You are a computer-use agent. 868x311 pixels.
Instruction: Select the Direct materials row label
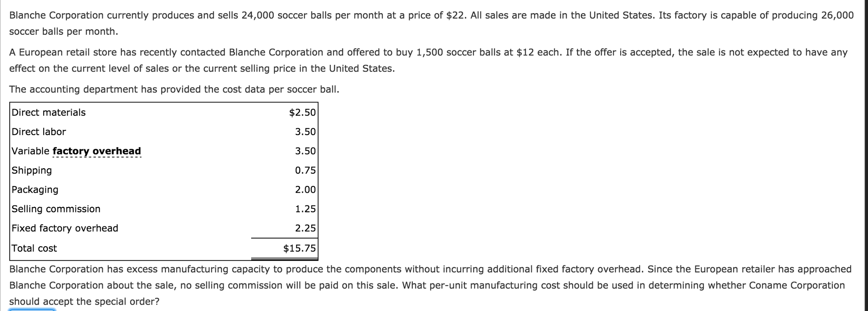(48, 112)
